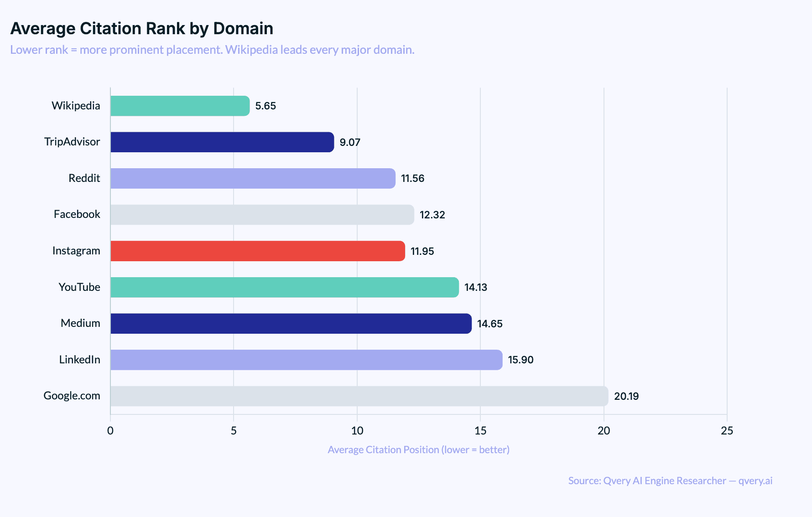Screen dimensions: 812x517
Task: Click the value label 15.90
Action: tap(521, 360)
